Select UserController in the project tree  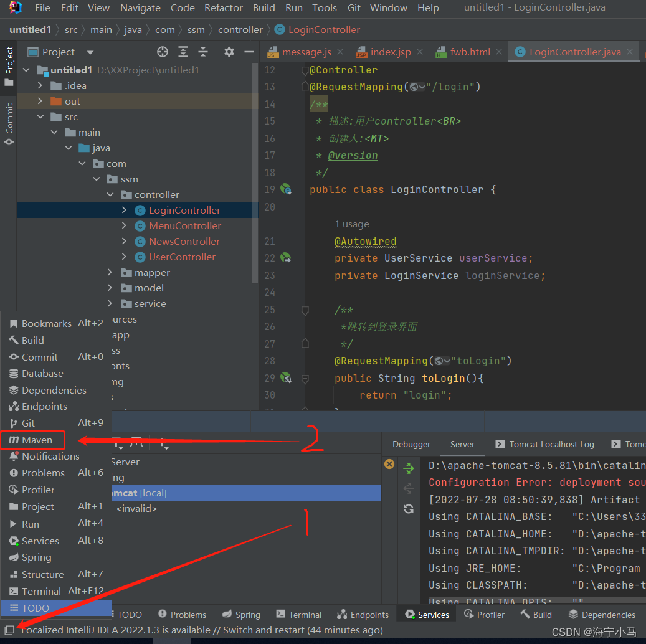click(x=182, y=257)
